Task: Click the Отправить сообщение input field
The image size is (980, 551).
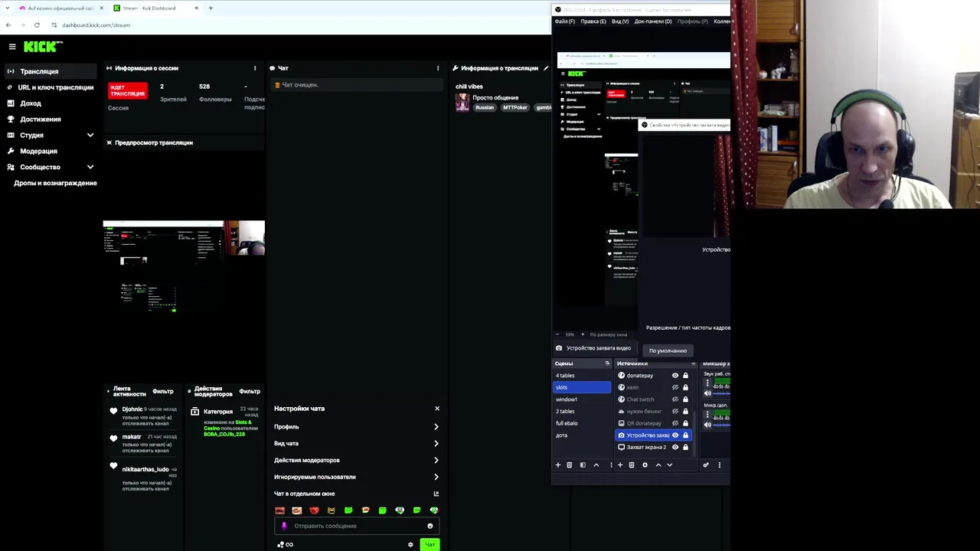Action: click(357, 526)
